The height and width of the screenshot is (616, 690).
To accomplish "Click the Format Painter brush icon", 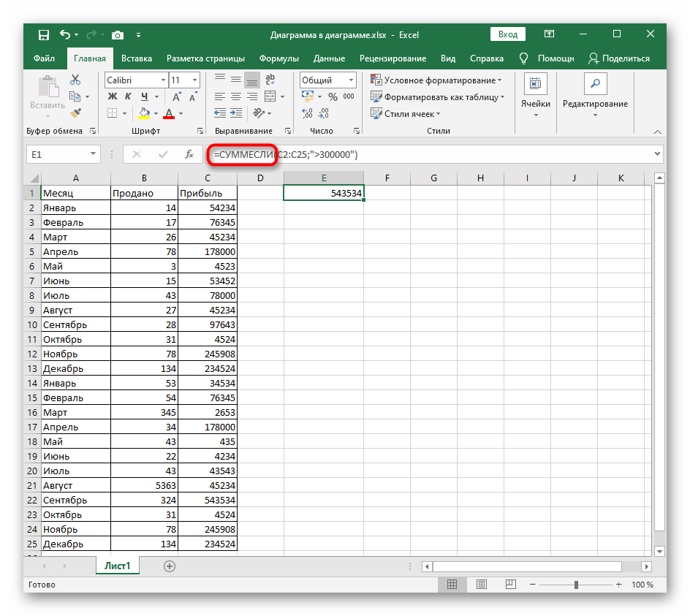I will (75, 113).
